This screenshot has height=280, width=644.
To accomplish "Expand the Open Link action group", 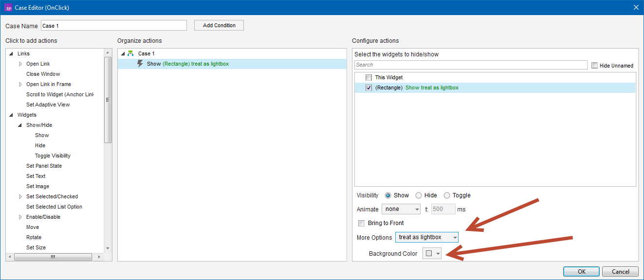I will tap(20, 64).
